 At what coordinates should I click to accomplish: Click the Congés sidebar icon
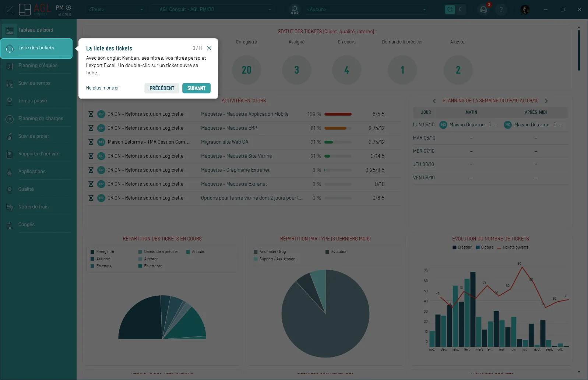click(10, 225)
